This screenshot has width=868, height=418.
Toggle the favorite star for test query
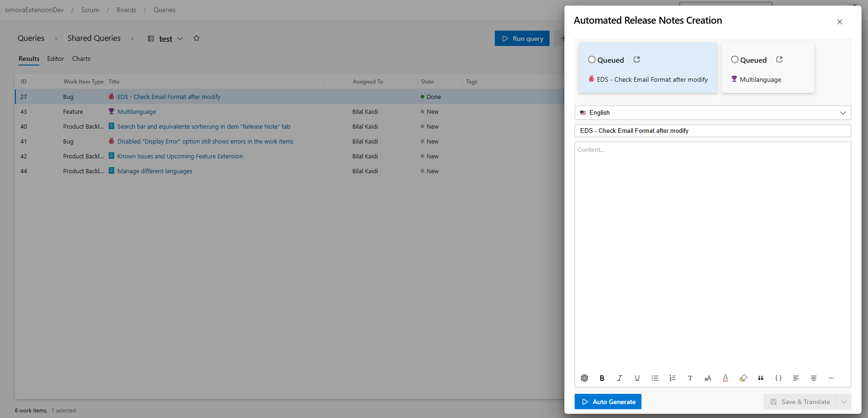pyautogui.click(x=196, y=39)
